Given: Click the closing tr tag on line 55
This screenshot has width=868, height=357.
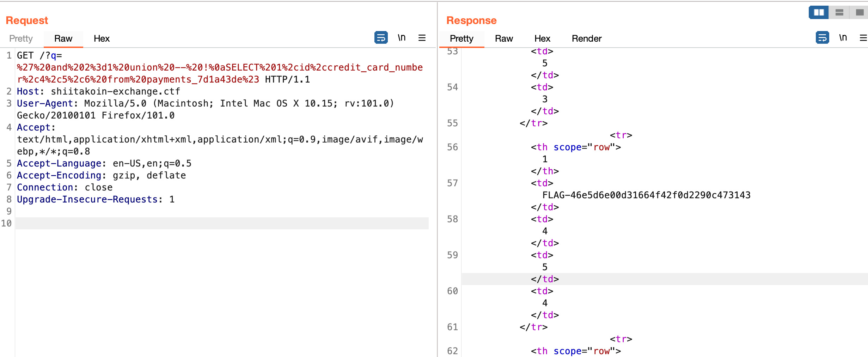Looking at the screenshot, I should pos(533,123).
